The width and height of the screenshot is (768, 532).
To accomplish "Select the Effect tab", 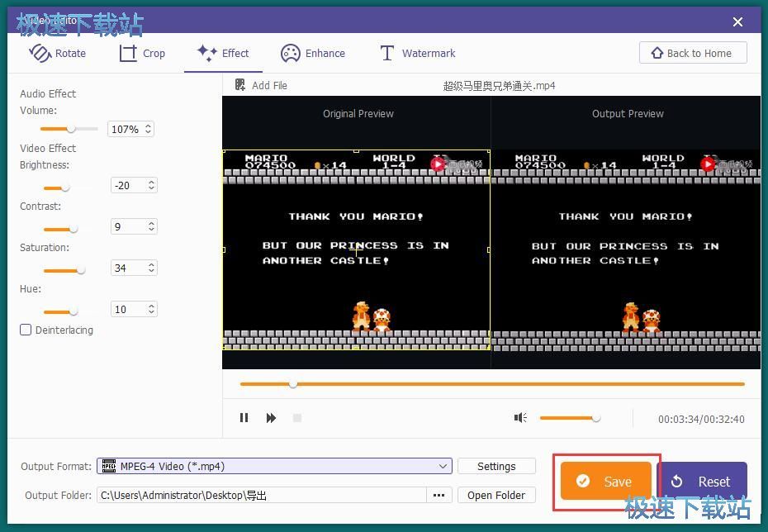I will pyautogui.click(x=223, y=53).
